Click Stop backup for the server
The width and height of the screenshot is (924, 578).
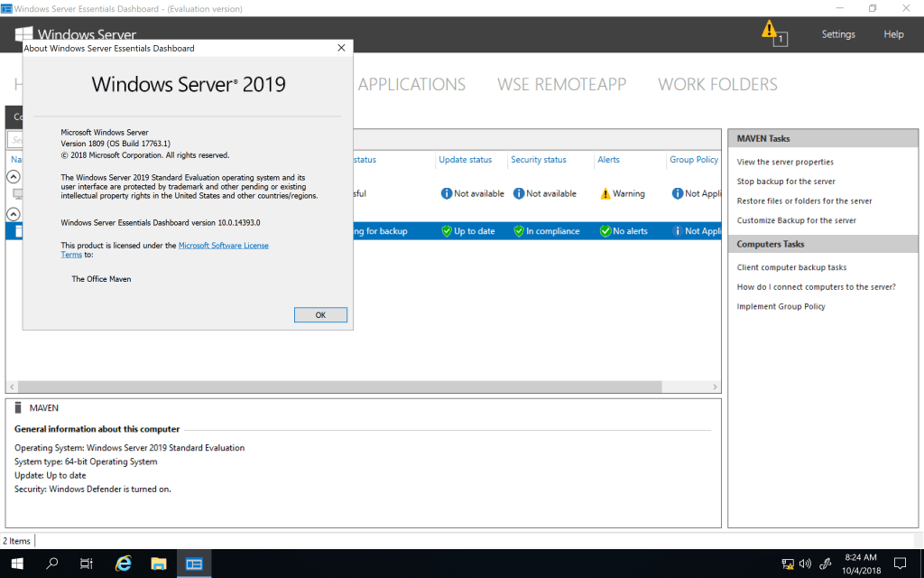(x=786, y=182)
